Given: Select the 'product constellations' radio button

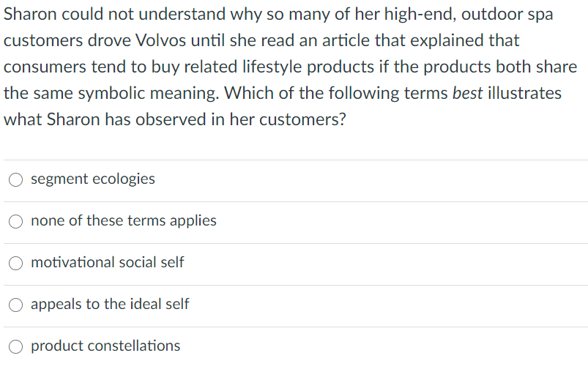Looking at the screenshot, I should (16, 346).
